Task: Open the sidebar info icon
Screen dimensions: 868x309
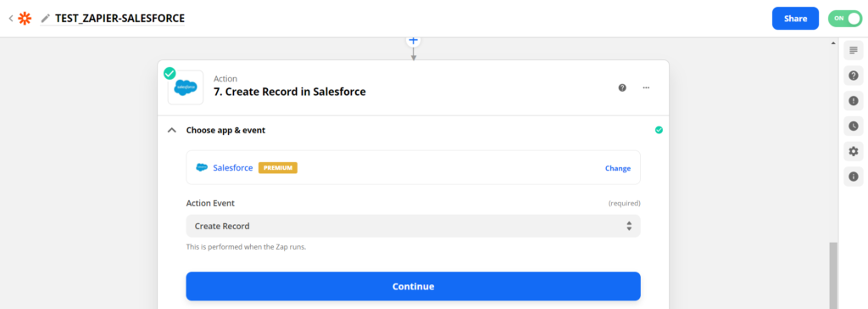Action: pos(853,177)
